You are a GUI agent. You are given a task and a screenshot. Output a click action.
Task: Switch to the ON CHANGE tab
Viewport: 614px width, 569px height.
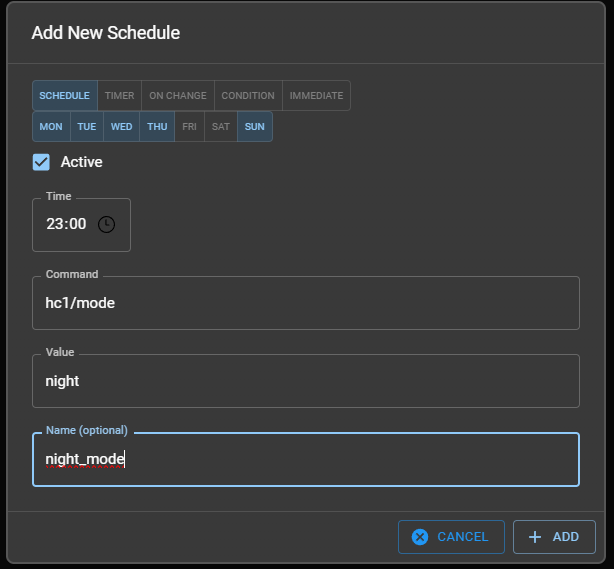(x=178, y=96)
